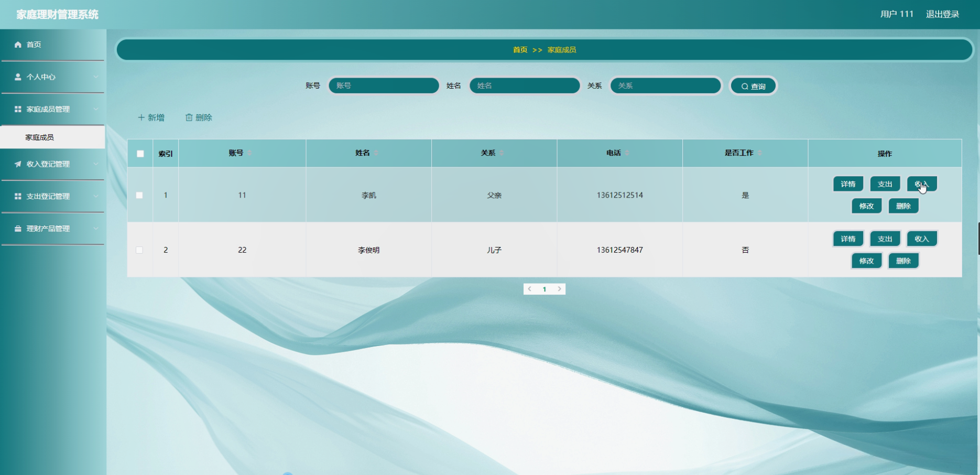Click 修改 for 李俊明
This screenshot has width=980, height=475.
click(866, 261)
